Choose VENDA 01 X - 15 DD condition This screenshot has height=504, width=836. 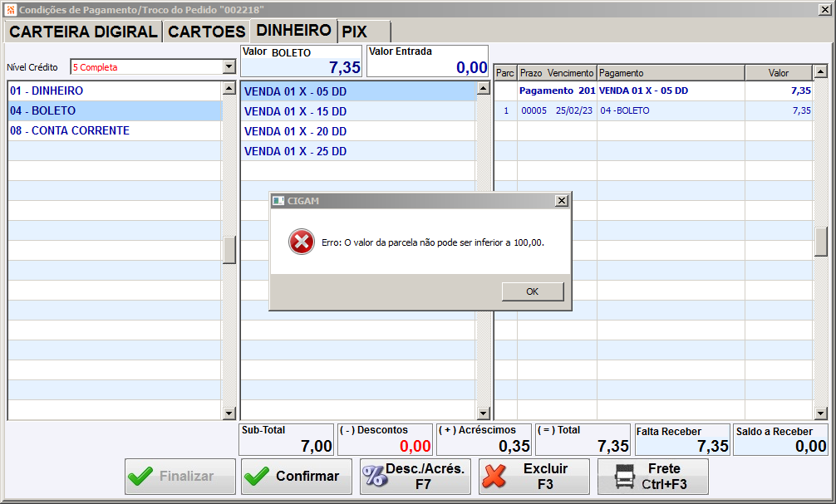358,111
